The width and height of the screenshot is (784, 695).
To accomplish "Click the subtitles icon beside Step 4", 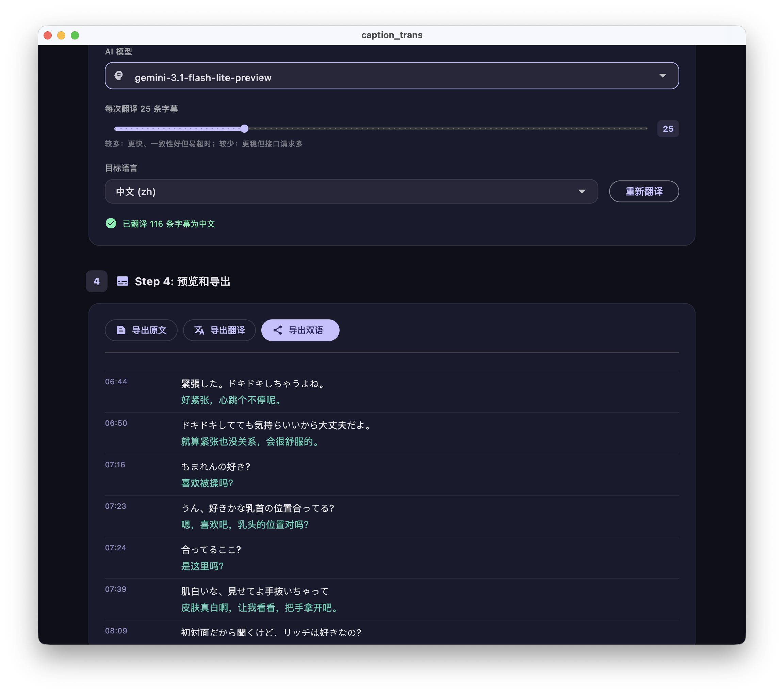I will pyautogui.click(x=122, y=281).
